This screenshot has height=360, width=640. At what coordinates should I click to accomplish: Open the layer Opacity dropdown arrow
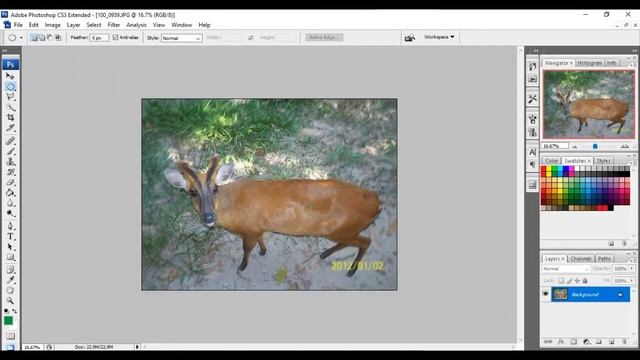pyautogui.click(x=632, y=269)
